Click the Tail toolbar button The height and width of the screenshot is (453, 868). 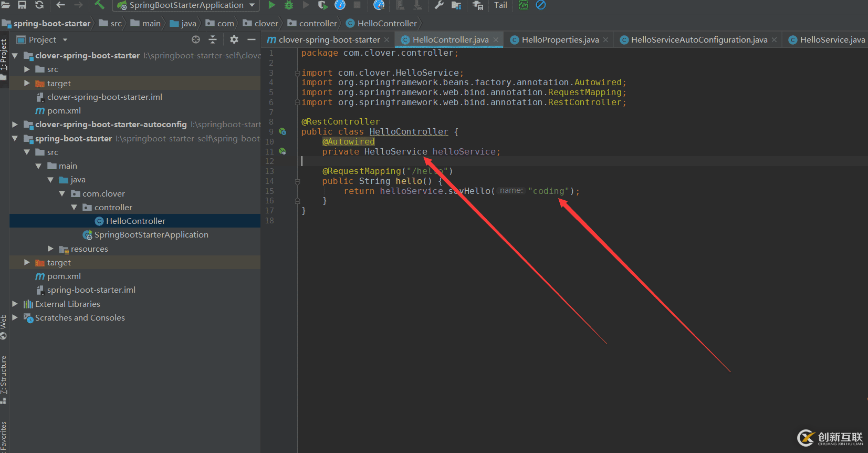[x=500, y=5]
